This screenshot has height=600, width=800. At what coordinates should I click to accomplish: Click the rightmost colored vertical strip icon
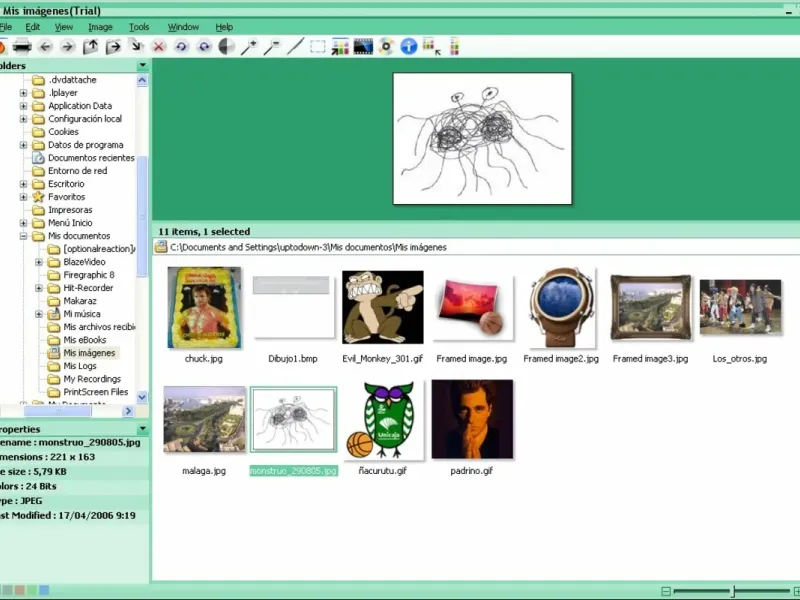point(455,47)
